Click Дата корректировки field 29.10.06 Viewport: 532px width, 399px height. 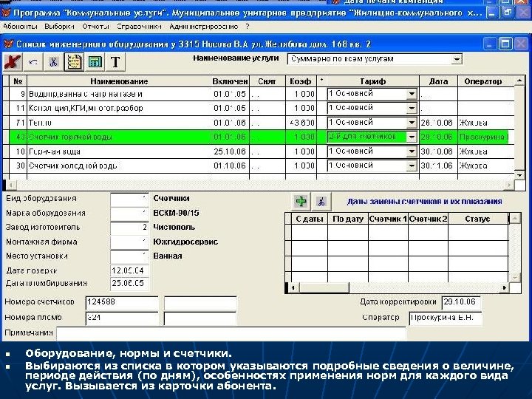461,302
